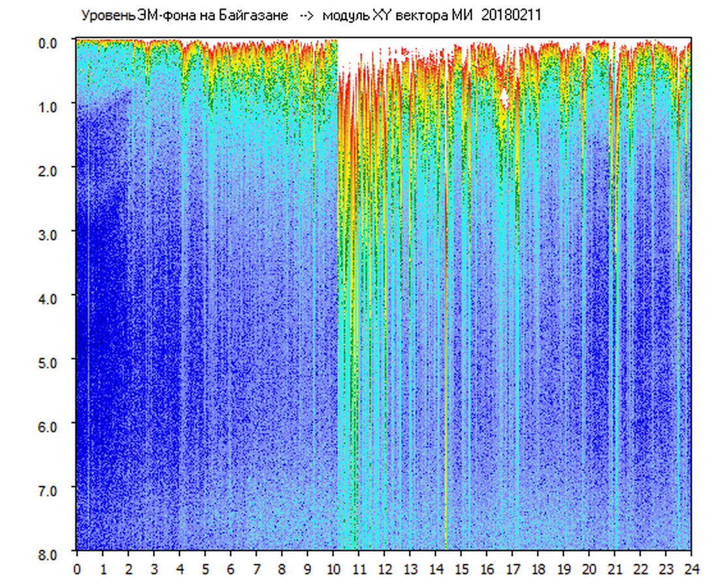Pick the hour 7 tick label
The width and height of the screenshot is (716, 588).
257,569
